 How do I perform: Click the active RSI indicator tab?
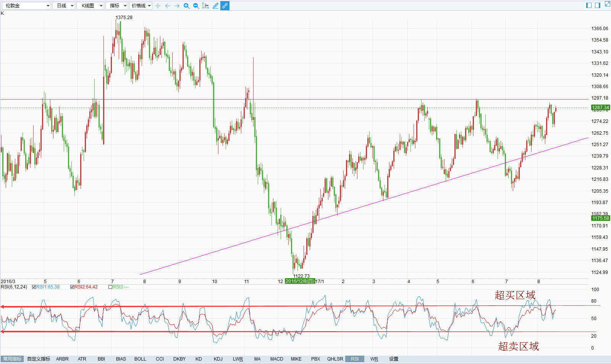click(x=355, y=359)
